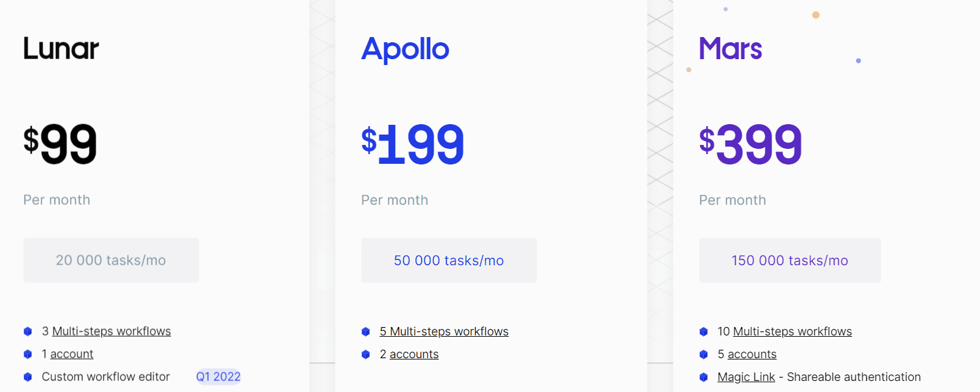
Task: Open the Magic Link feature link
Action: click(745, 376)
